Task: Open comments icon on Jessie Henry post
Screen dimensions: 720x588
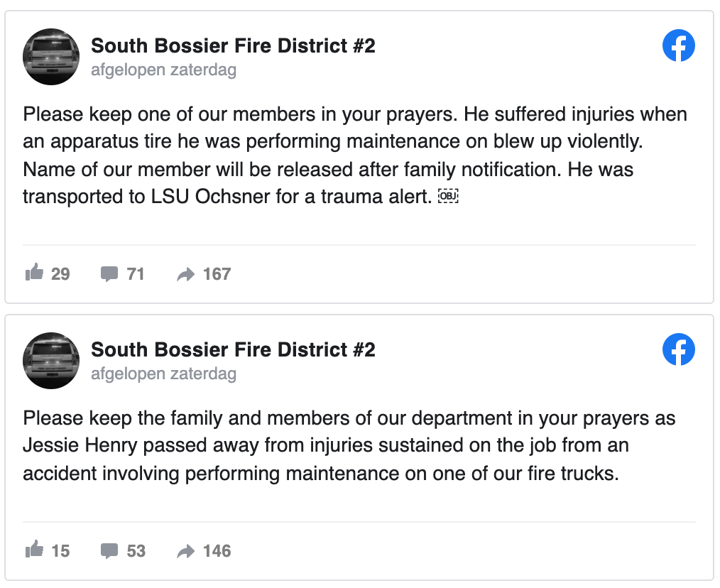Action: point(109,551)
